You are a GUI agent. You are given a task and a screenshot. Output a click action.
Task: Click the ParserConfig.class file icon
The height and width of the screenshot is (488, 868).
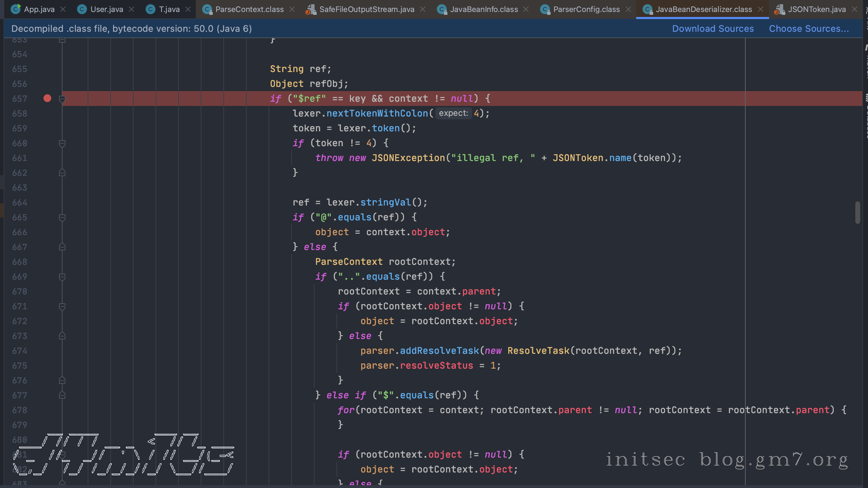point(545,10)
